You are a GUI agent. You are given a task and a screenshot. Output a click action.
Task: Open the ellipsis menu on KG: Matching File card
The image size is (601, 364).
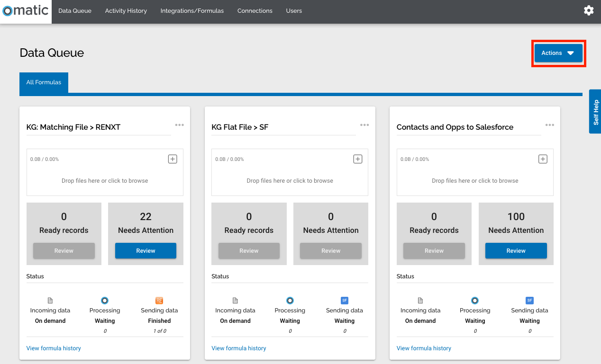coord(179,124)
